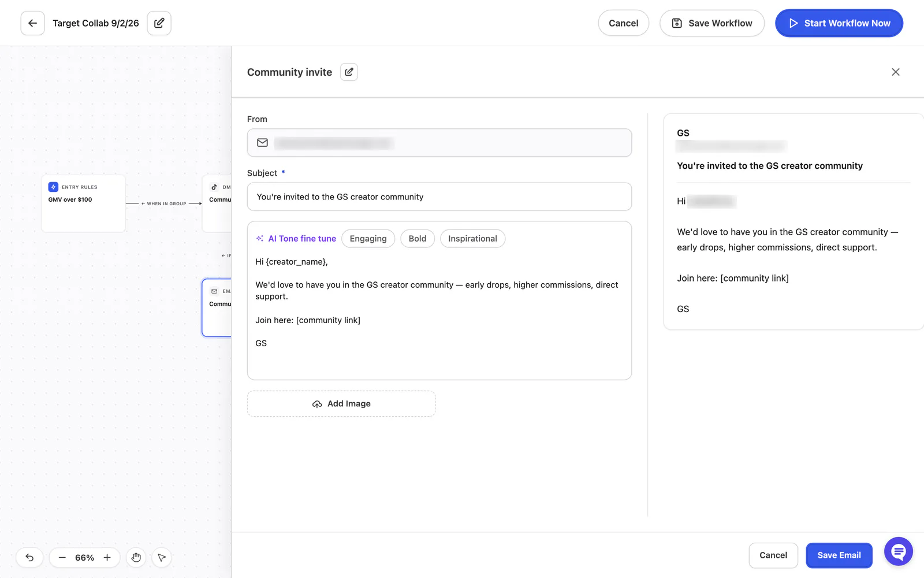Click the envelope icon in From field
Image resolution: width=924 pixels, height=578 pixels.
262,143
